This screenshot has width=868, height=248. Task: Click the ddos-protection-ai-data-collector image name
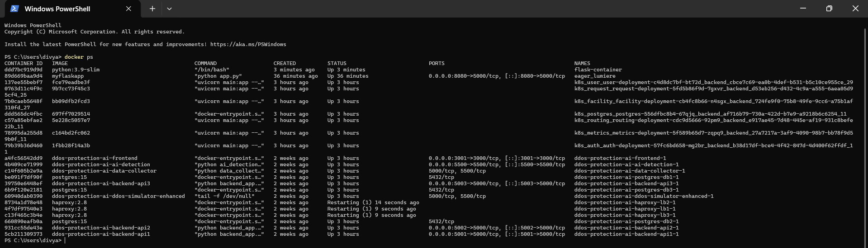(104, 171)
